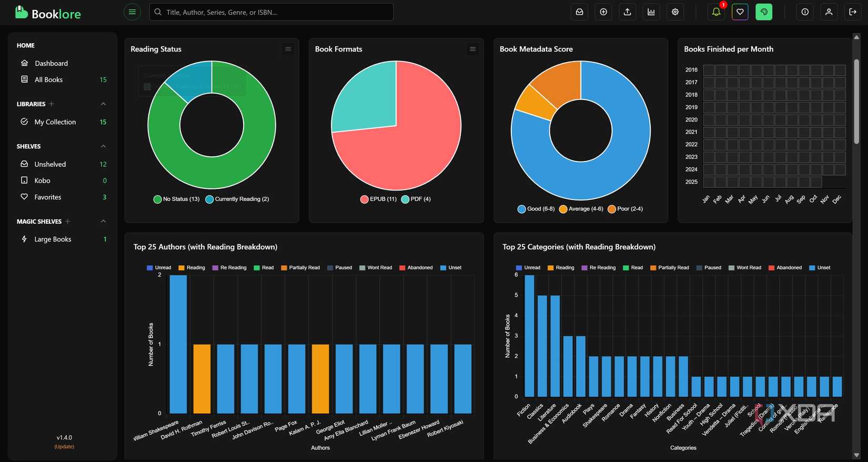The width and height of the screenshot is (868, 462).
Task: Collapse the Libraries section chevron
Action: point(103,104)
